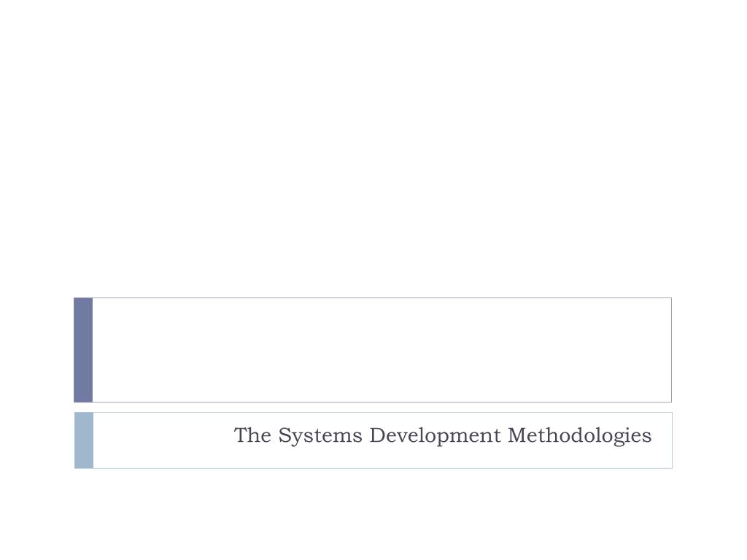The image size is (747, 560).
Task: Click the right edge of the title box border
Action: point(671,350)
